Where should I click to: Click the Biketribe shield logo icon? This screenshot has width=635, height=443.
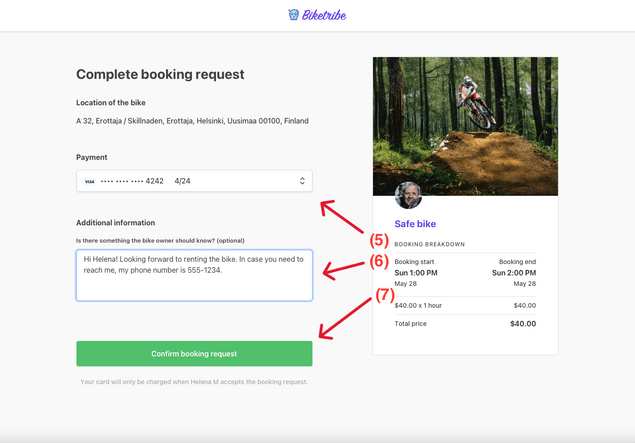[293, 15]
